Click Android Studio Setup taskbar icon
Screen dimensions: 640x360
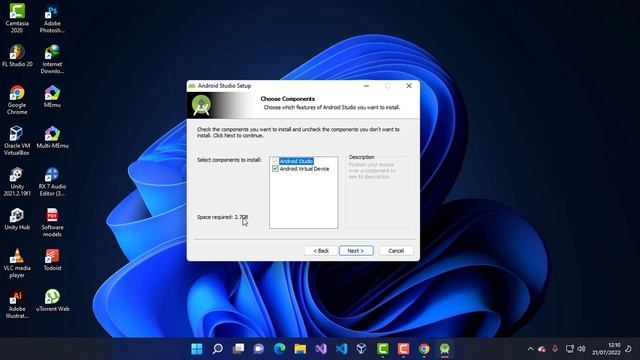coord(444,349)
